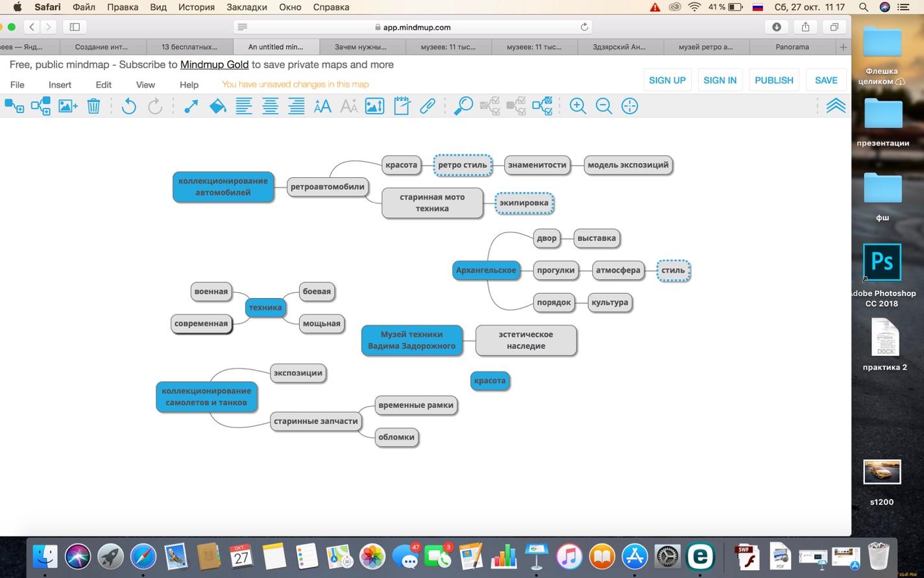The width and height of the screenshot is (924, 578).
Task: Open the практика 2 document on desktop
Action: pos(885,338)
